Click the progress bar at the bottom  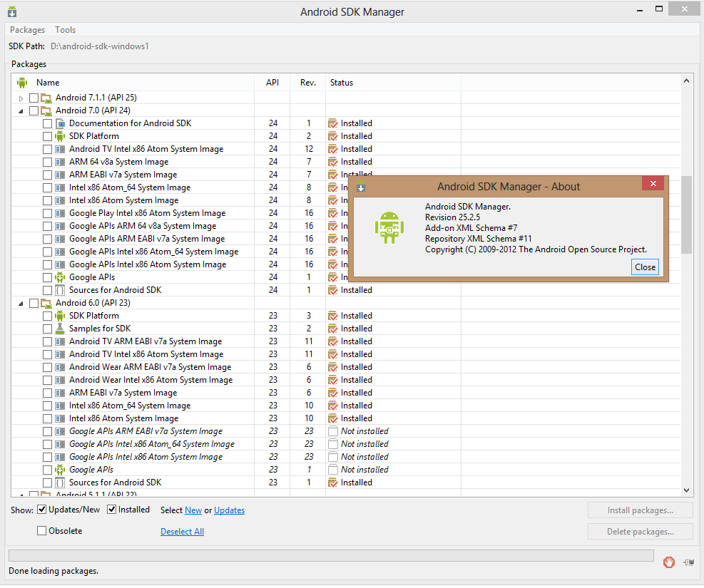coord(331,556)
